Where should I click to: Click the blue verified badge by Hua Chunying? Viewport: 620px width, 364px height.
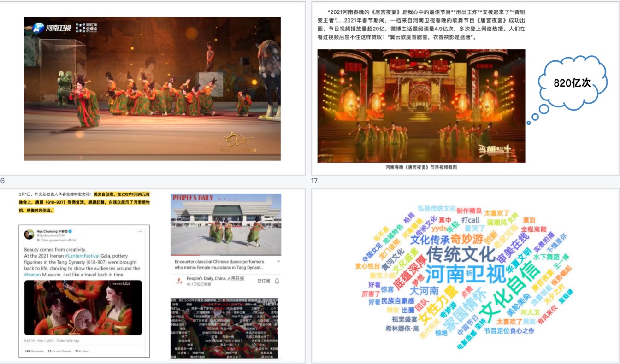(x=71, y=231)
